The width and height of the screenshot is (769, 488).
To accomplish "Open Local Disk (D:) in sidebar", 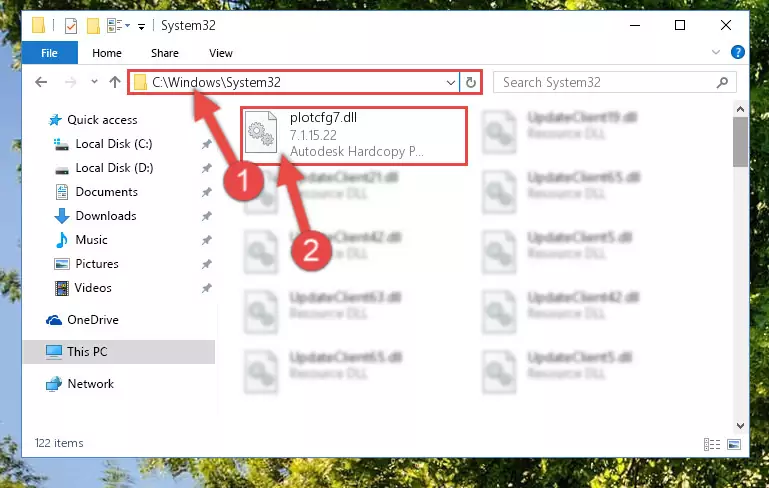I will click(114, 168).
